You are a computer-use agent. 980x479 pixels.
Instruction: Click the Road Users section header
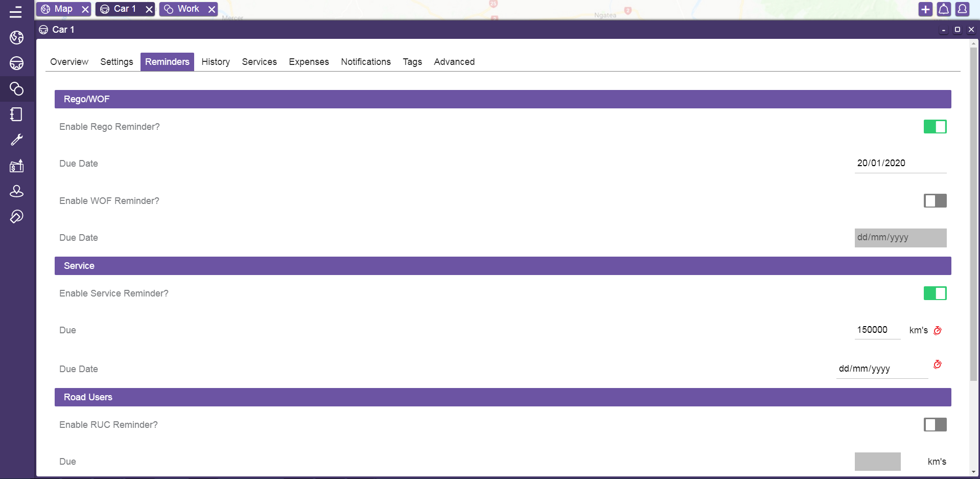click(503, 397)
